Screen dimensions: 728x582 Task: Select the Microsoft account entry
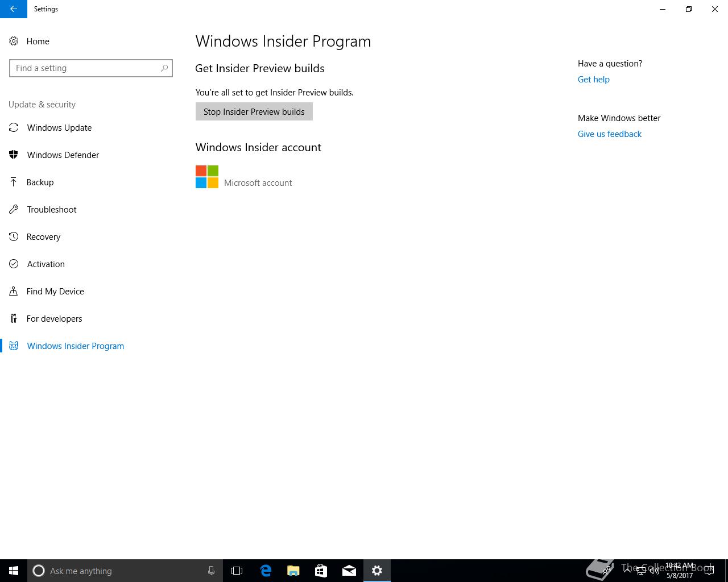[244, 177]
